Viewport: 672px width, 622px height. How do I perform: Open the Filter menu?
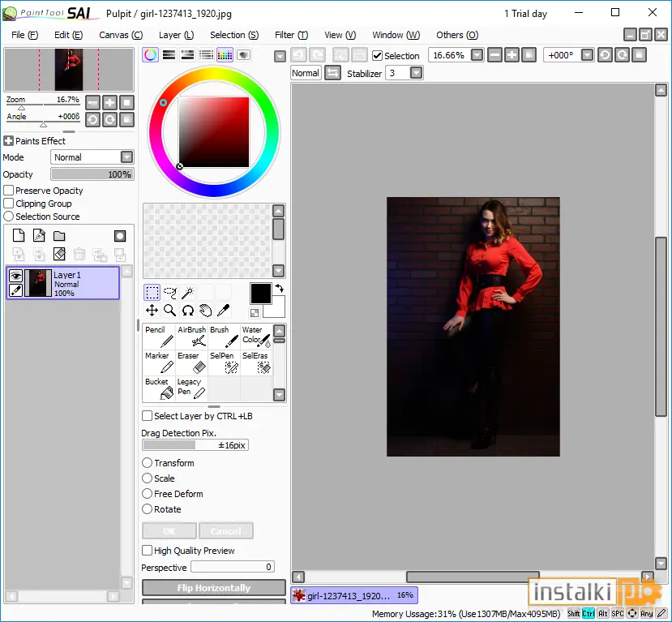(292, 35)
